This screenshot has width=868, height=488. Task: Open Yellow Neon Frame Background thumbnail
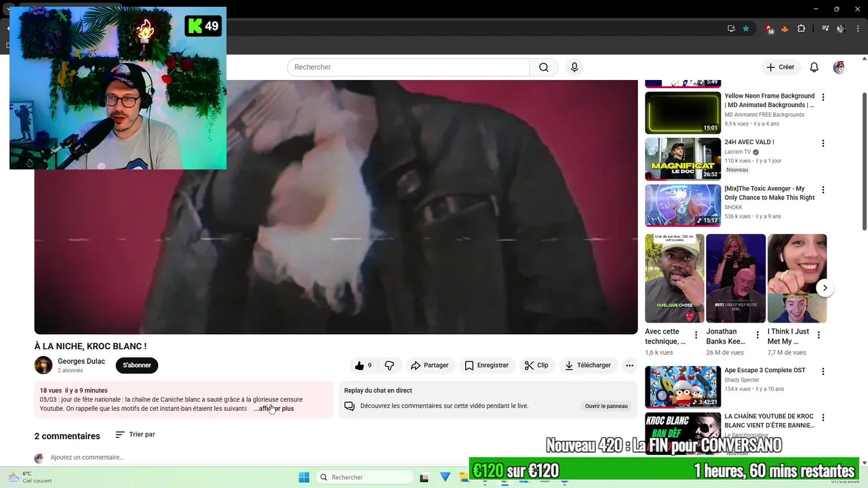[683, 113]
